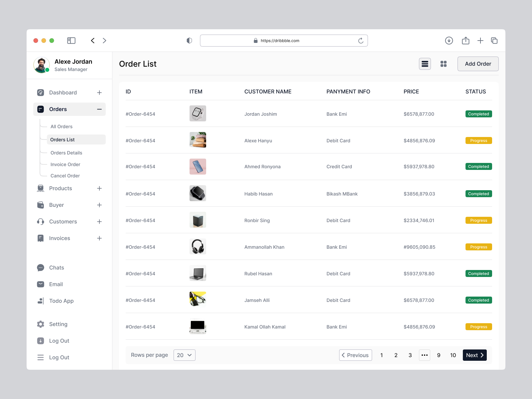Viewport: 532px width, 399px height.
Task: Open the Email sidebar item
Action: [x=56, y=284]
